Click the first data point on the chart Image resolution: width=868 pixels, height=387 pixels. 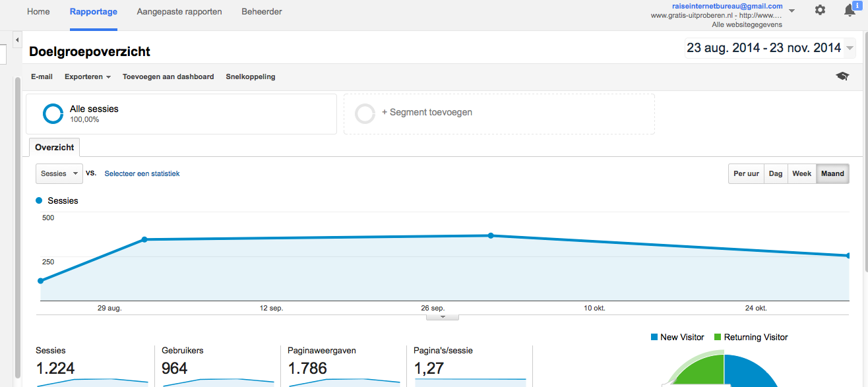pos(41,281)
